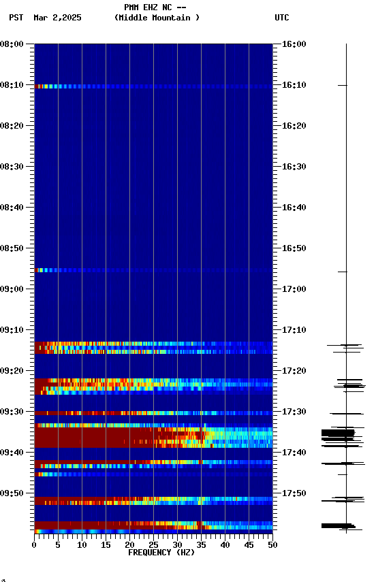
Task: Click the '0' frequency axis tick label
Action: point(35,545)
